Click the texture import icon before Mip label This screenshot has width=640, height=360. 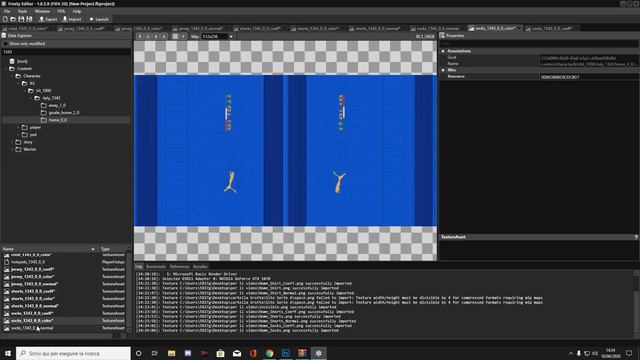(183, 36)
